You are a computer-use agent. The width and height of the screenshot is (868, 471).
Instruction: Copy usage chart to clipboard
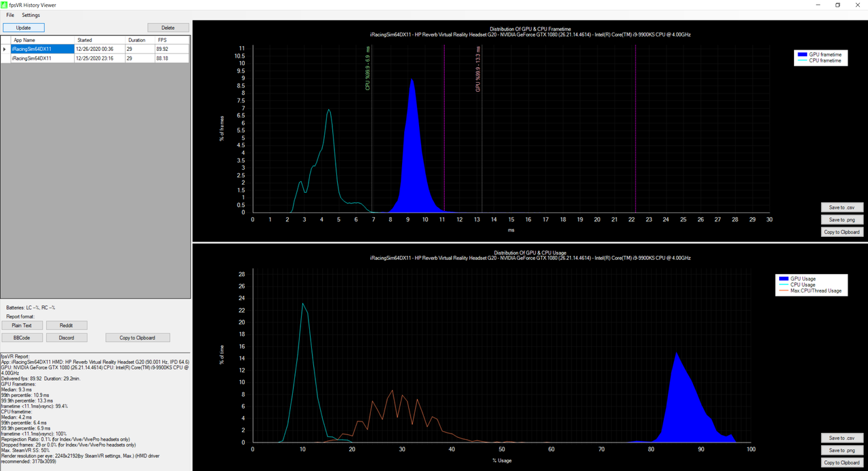click(x=841, y=463)
